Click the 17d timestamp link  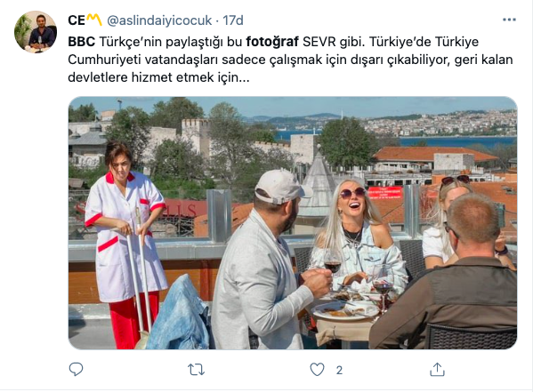[x=233, y=20]
